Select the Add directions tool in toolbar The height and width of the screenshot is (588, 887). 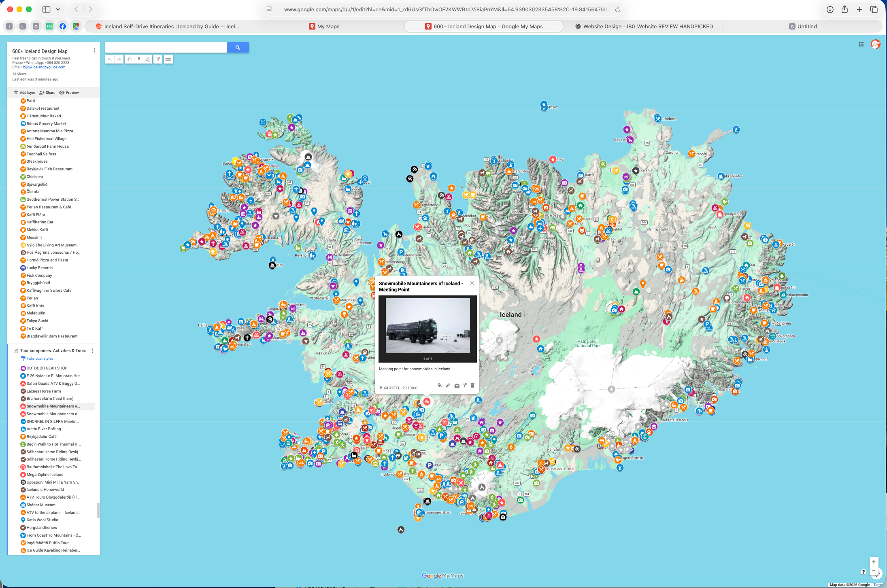[x=158, y=59]
